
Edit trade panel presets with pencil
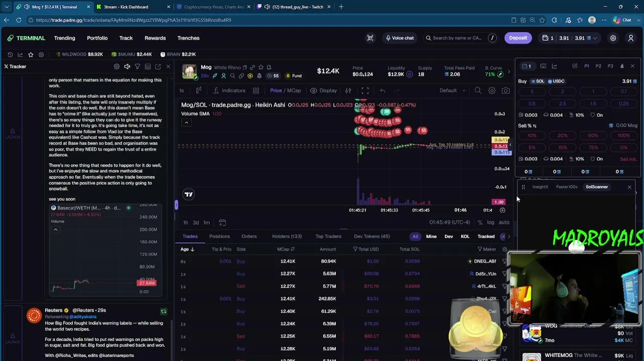[575, 66]
